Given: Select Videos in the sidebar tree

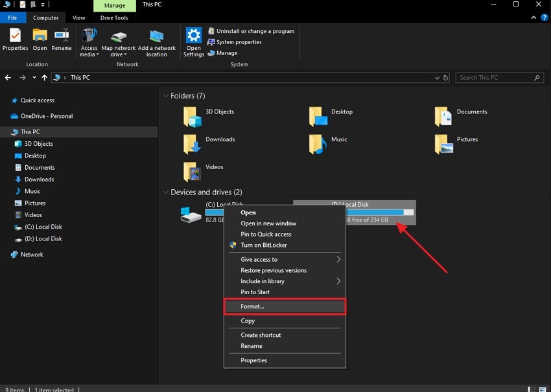Looking at the screenshot, I should tap(33, 214).
